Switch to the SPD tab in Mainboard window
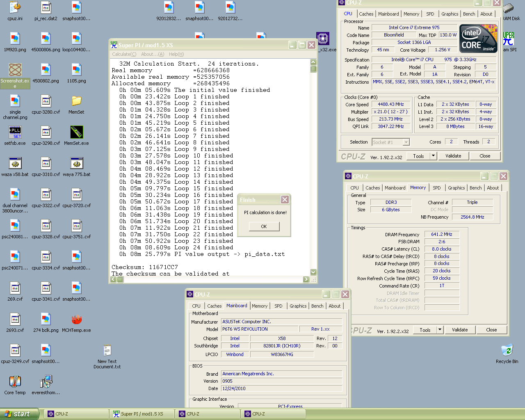The width and height of the screenshot is (525, 420). click(278, 306)
